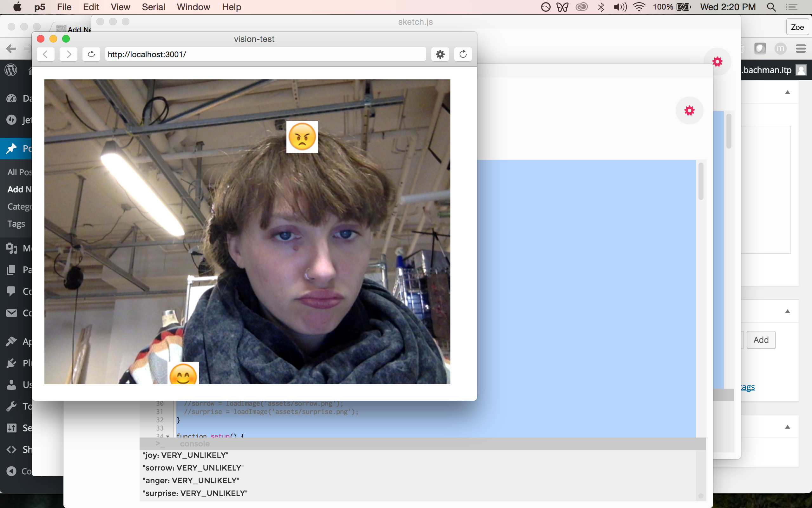The width and height of the screenshot is (812, 508).
Task: Click the smiling emoji at bottom of video
Action: (x=183, y=373)
